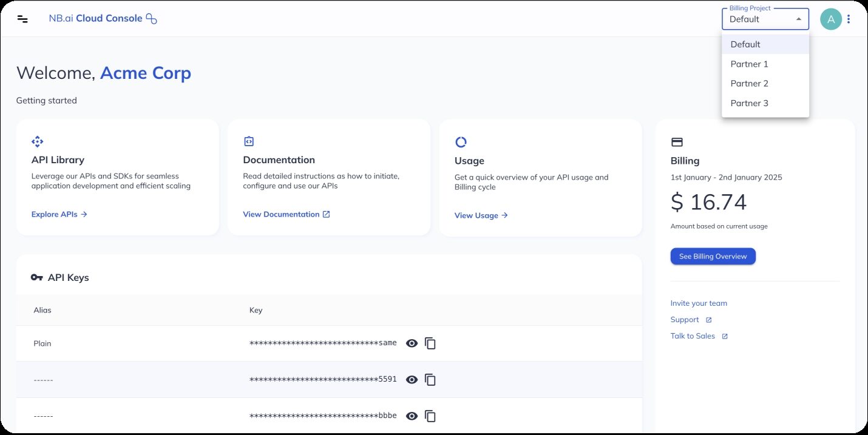This screenshot has height=435, width=868.
Task: Open the vertical three-dot options menu
Action: point(849,19)
